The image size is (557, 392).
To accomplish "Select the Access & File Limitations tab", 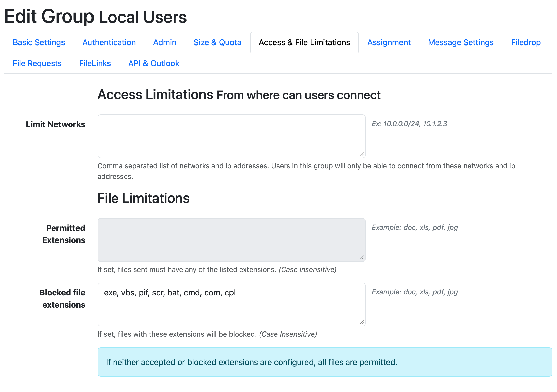I will point(304,42).
